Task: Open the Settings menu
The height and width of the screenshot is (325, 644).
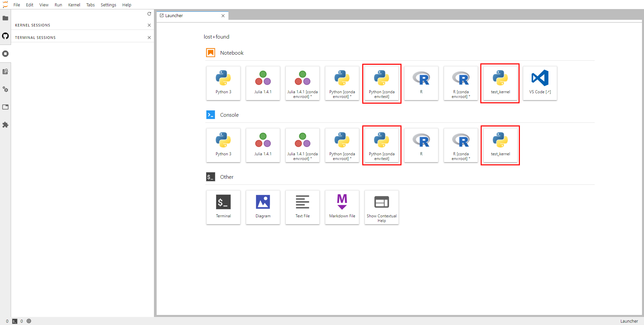Action: point(108,5)
